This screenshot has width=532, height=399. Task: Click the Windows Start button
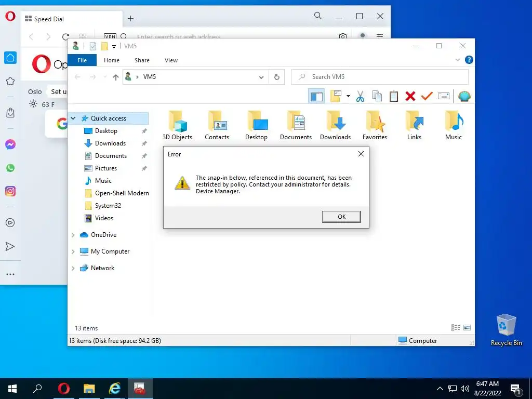tap(12, 389)
